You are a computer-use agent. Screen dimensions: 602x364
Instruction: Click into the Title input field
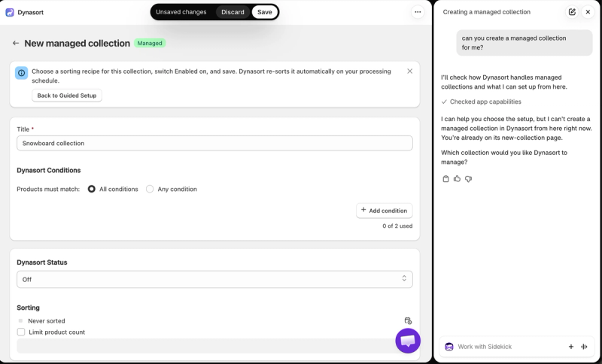[214, 143]
